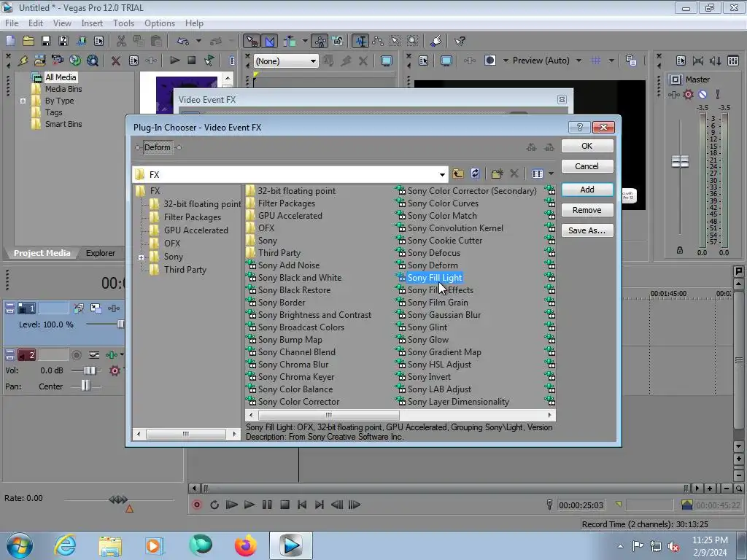Adjust the track 2 Pan slider
The height and width of the screenshot is (560, 747).
(x=85, y=386)
